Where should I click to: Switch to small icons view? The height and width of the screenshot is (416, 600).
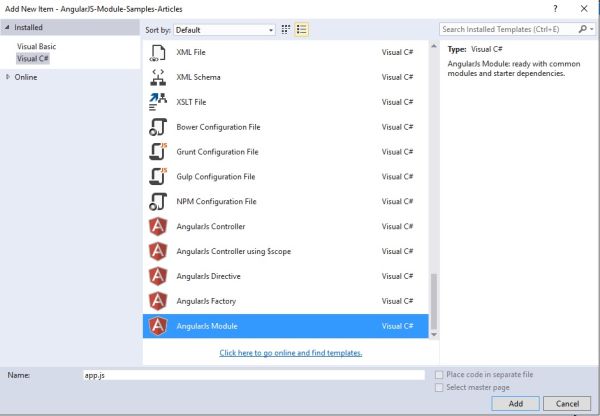pos(286,29)
